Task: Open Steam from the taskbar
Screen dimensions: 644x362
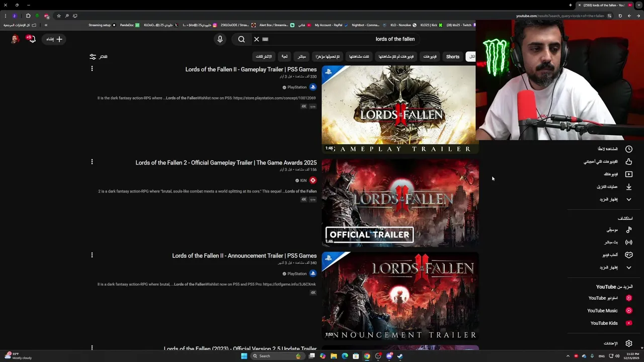Action: pos(400,356)
